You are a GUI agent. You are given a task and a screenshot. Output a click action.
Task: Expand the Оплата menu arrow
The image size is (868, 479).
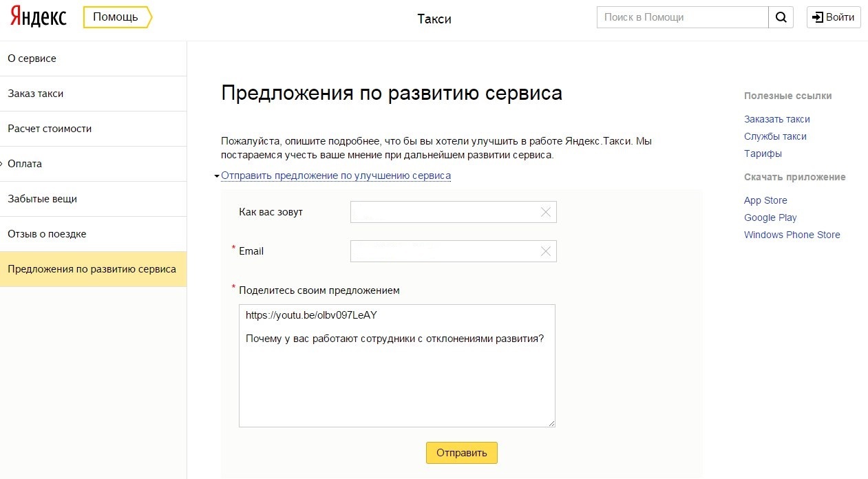pyautogui.click(x=2, y=164)
